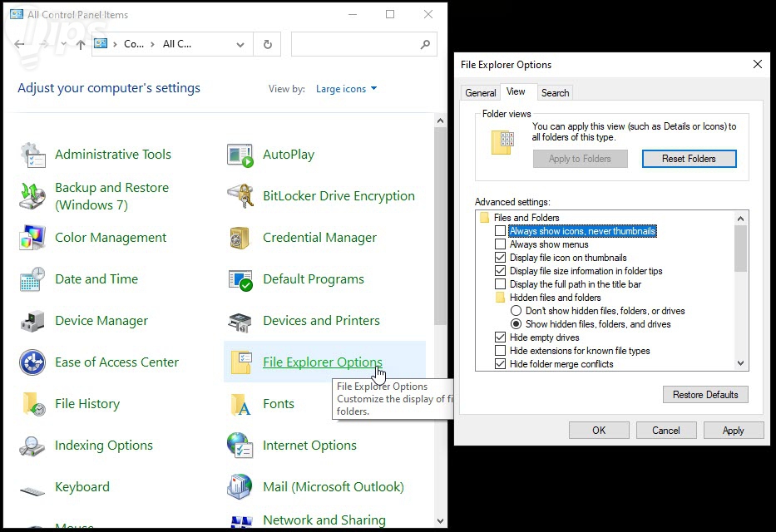Click the Devices and Printers icon
776x532 pixels.
240,321
